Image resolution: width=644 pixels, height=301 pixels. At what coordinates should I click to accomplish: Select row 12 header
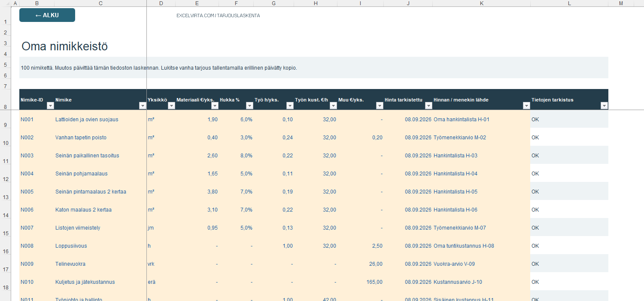[x=5, y=174]
